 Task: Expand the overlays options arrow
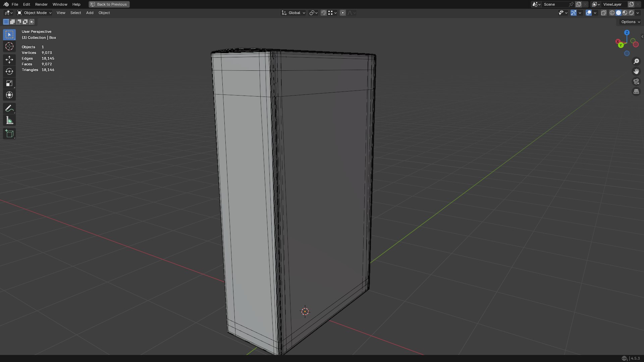[595, 13]
